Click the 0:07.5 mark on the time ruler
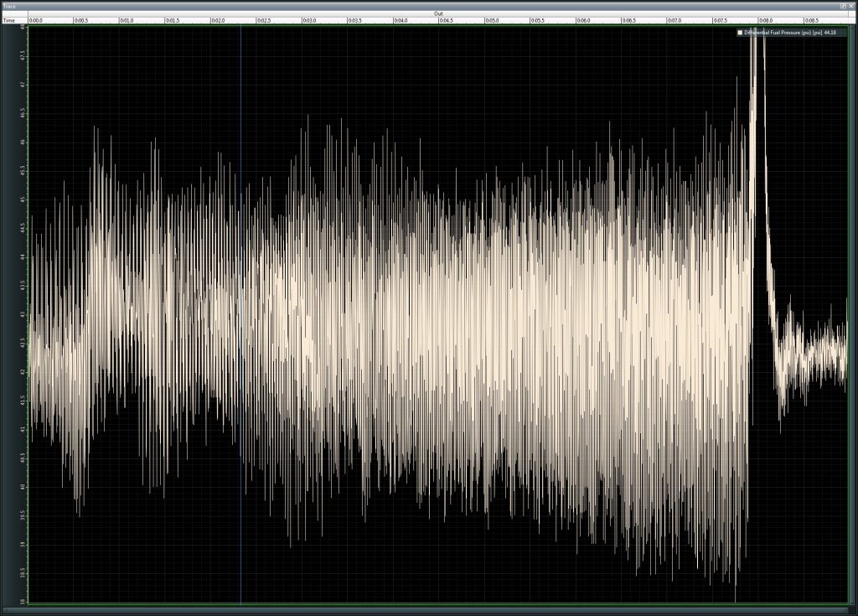The width and height of the screenshot is (858, 616). coord(720,20)
